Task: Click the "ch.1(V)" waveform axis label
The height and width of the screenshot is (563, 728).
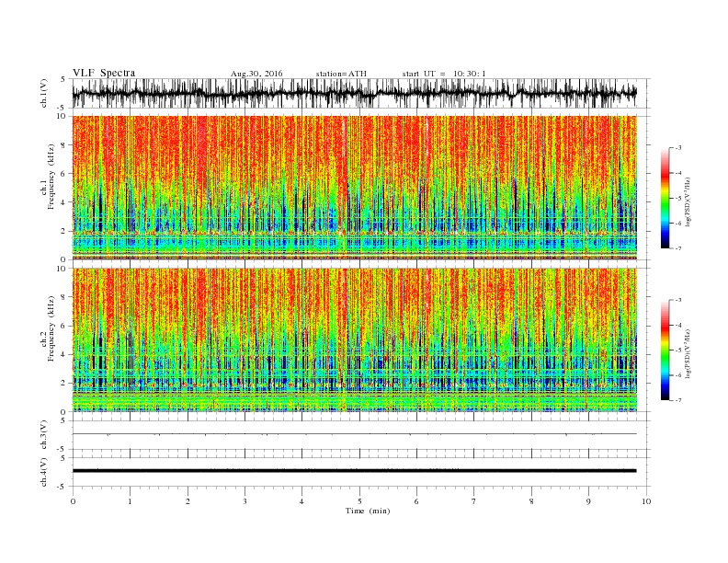Action: (44, 93)
